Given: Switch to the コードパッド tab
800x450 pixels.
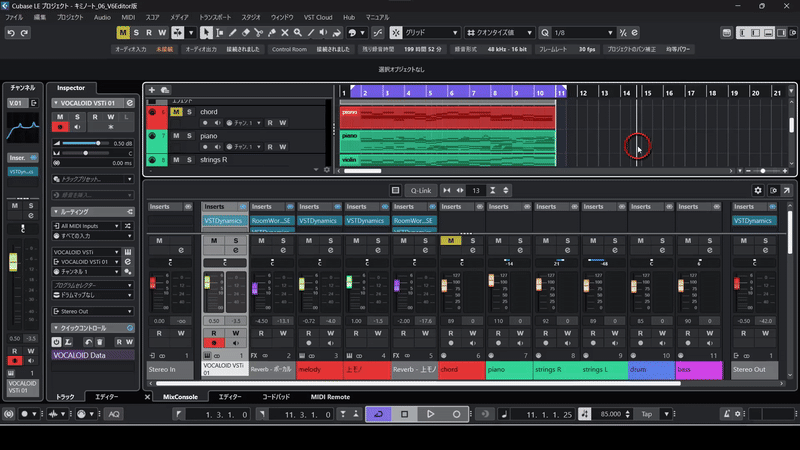Looking at the screenshot, I should (x=276, y=396).
